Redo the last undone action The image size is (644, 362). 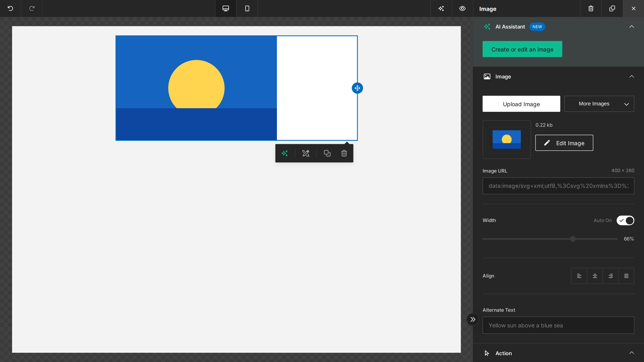pos(32,8)
